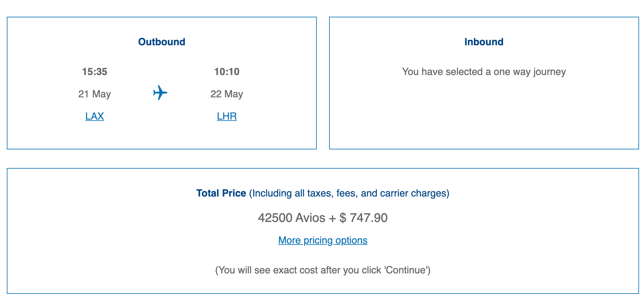
Task: Click the 22 May arrival date
Action: coord(227,94)
